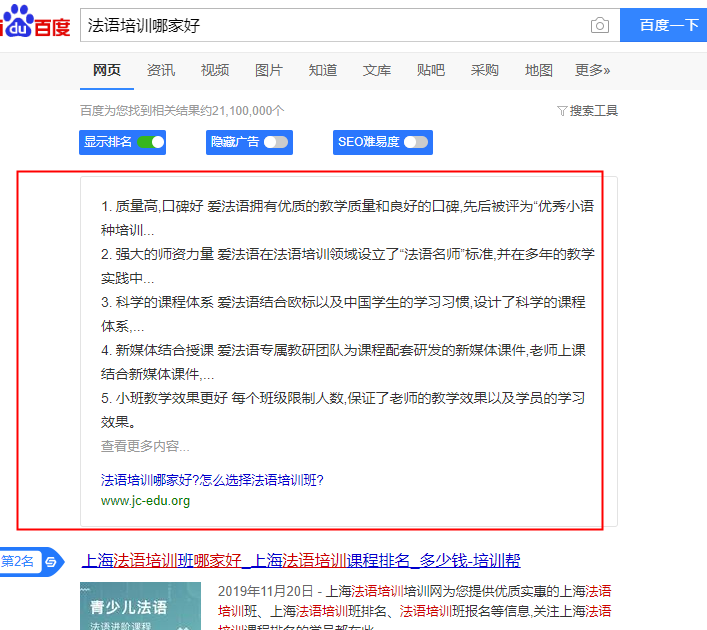
Task: Switch to the 知道 tab
Action: [x=323, y=70]
